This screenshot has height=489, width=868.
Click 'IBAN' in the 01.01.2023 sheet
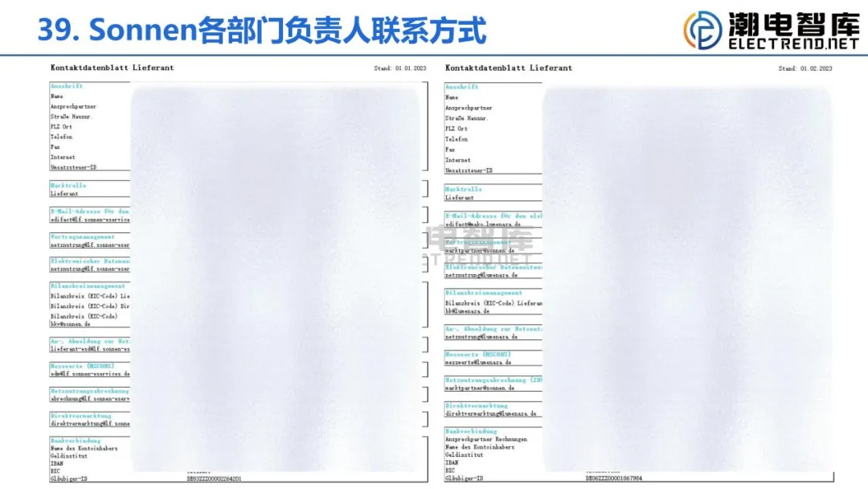coord(56,463)
